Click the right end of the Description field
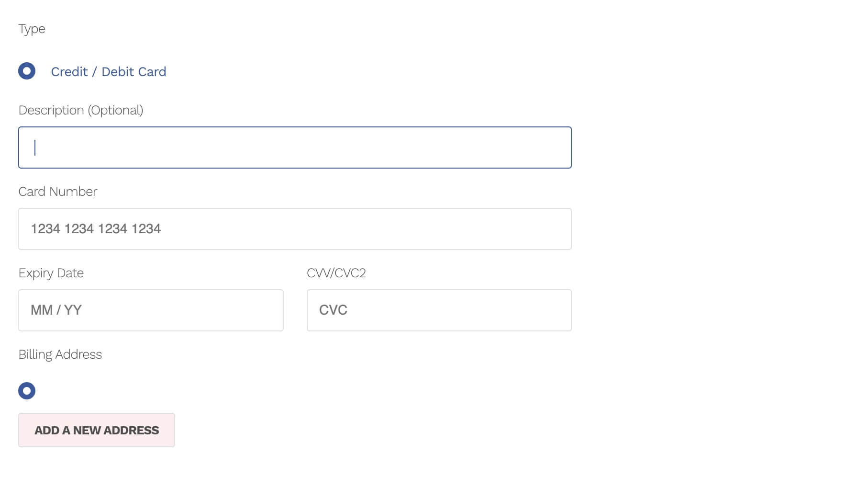 click(x=560, y=148)
